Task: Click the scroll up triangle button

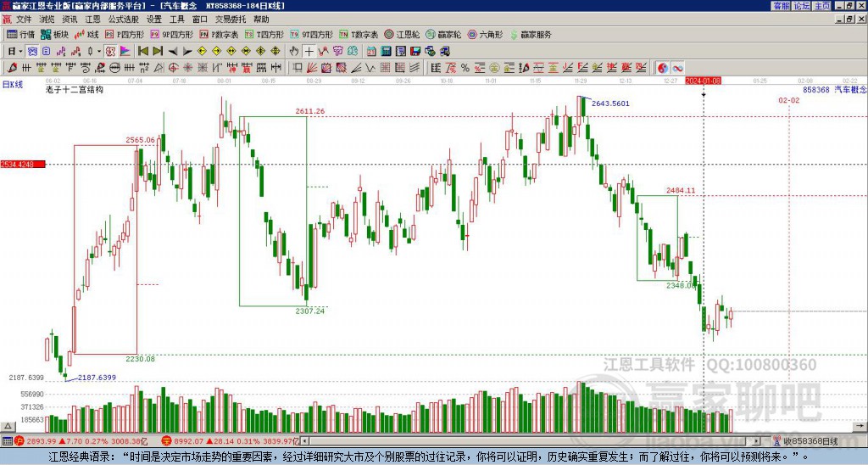Action: click(x=8, y=426)
